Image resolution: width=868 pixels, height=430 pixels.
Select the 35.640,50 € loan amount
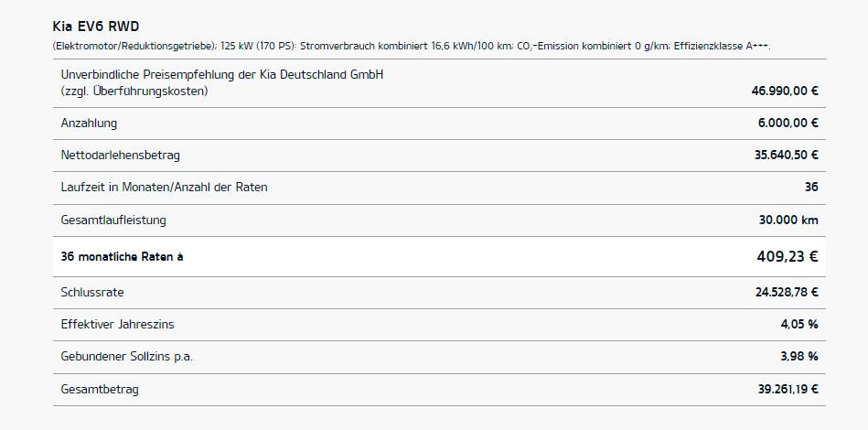coord(786,156)
